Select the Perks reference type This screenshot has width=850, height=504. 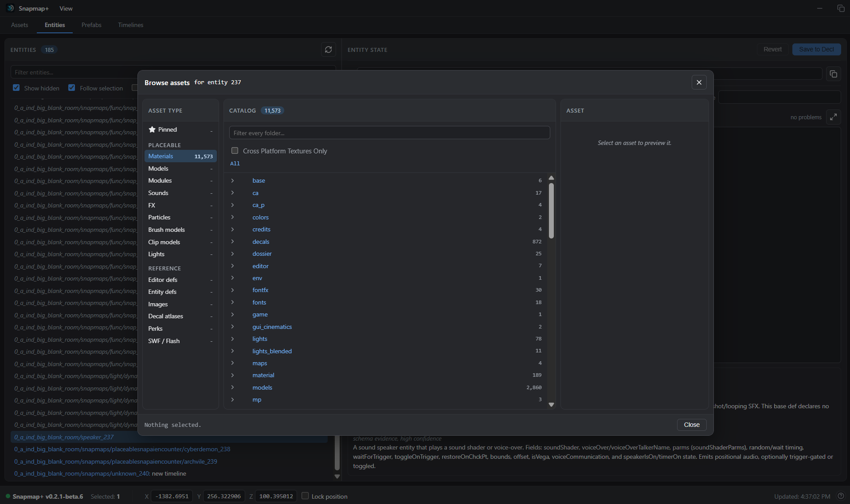click(x=180, y=328)
